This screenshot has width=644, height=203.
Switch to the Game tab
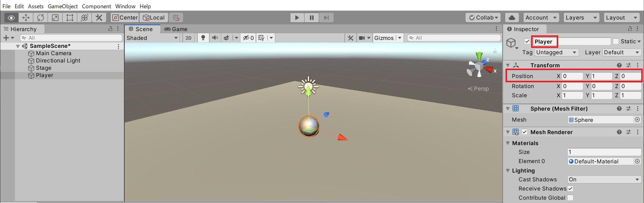pyautogui.click(x=176, y=29)
